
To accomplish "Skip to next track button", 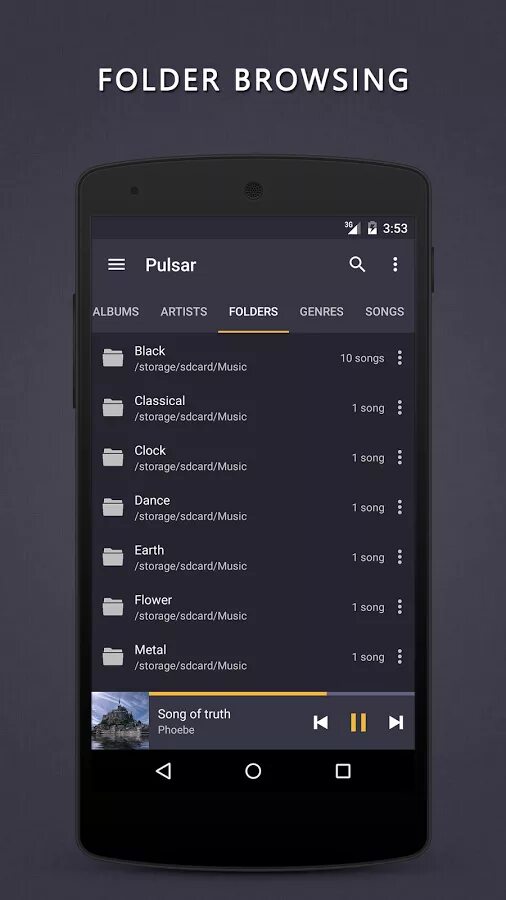I will (x=396, y=722).
